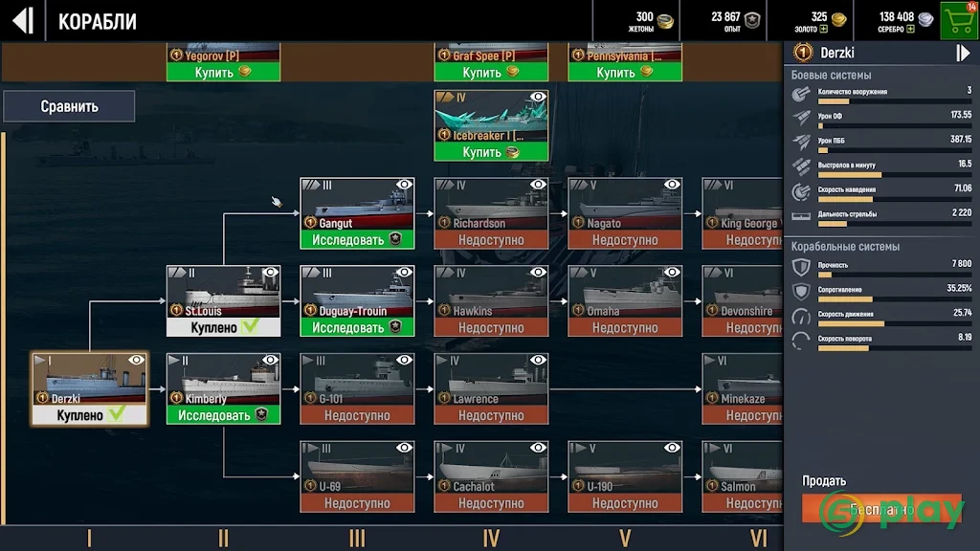Screen dimensions: 980x551
Task: Click the ОФ damage shell icon
Action: click(801, 118)
